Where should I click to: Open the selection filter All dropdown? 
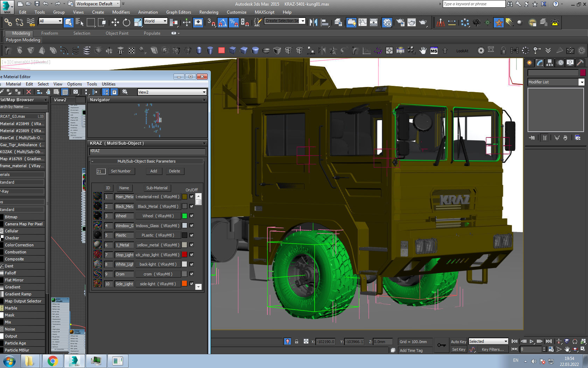click(50, 21)
